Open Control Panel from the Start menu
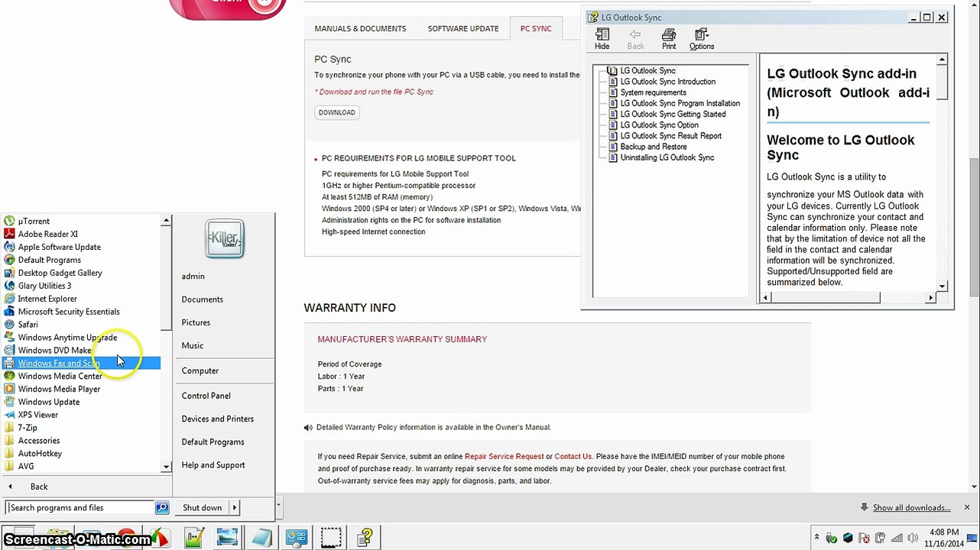This screenshot has height=550, width=980. click(206, 396)
